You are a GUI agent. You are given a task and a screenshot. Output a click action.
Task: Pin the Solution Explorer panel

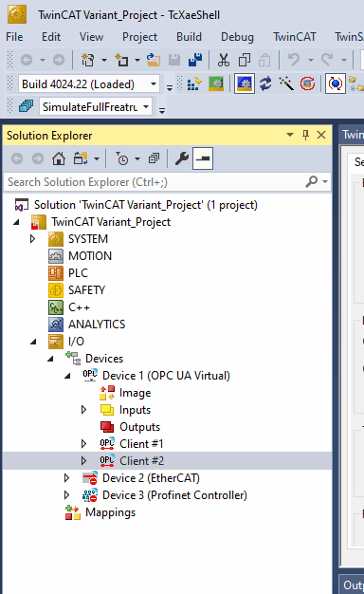point(305,135)
